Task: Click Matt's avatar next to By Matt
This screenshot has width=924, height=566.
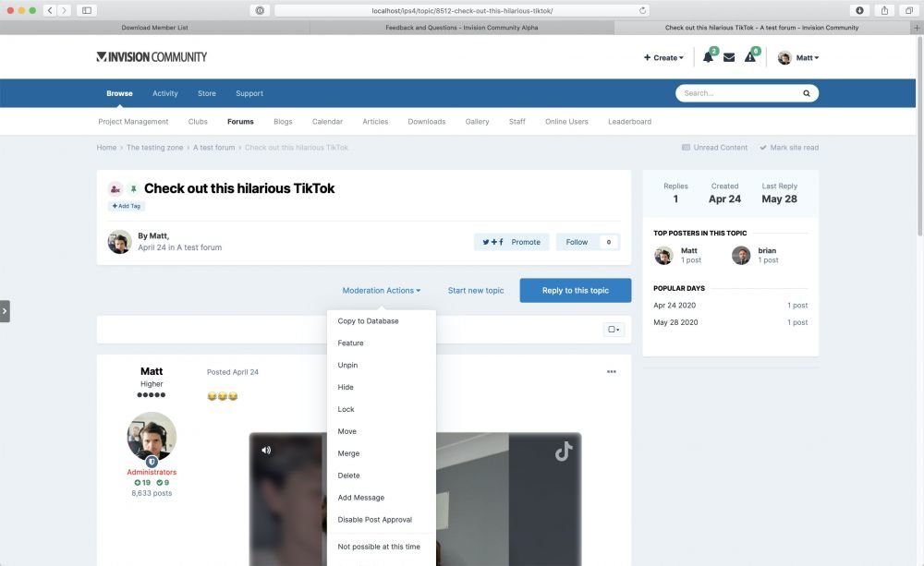Action: coord(119,242)
